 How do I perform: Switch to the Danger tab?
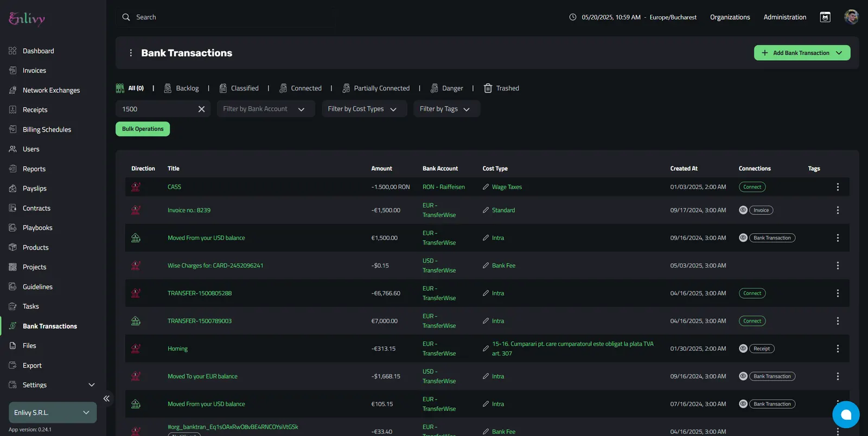[446, 88]
